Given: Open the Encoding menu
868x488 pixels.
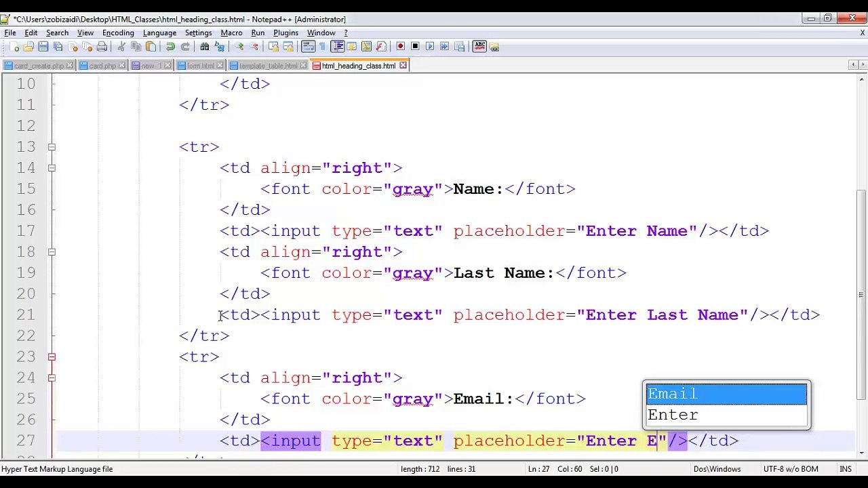Looking at the screenshot, I should tap(118, 33).
